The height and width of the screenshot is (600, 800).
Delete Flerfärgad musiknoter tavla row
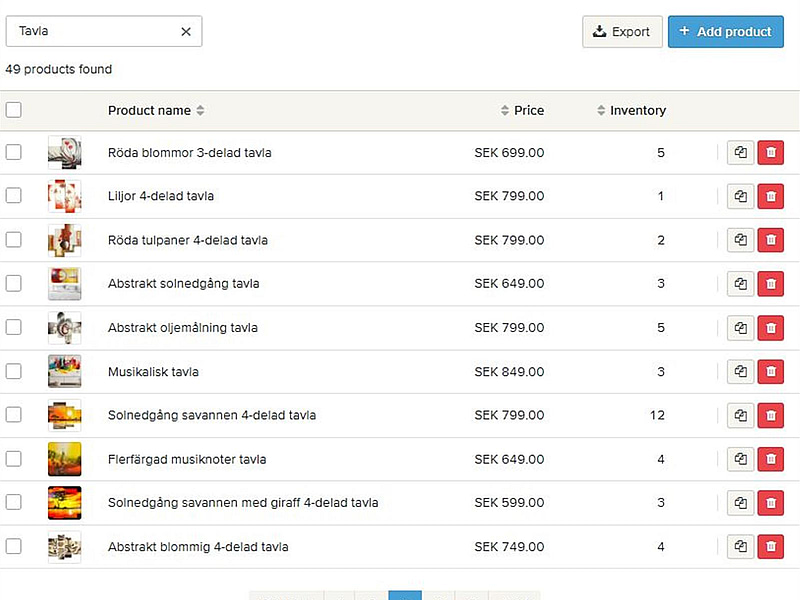(x=770, y=460)
